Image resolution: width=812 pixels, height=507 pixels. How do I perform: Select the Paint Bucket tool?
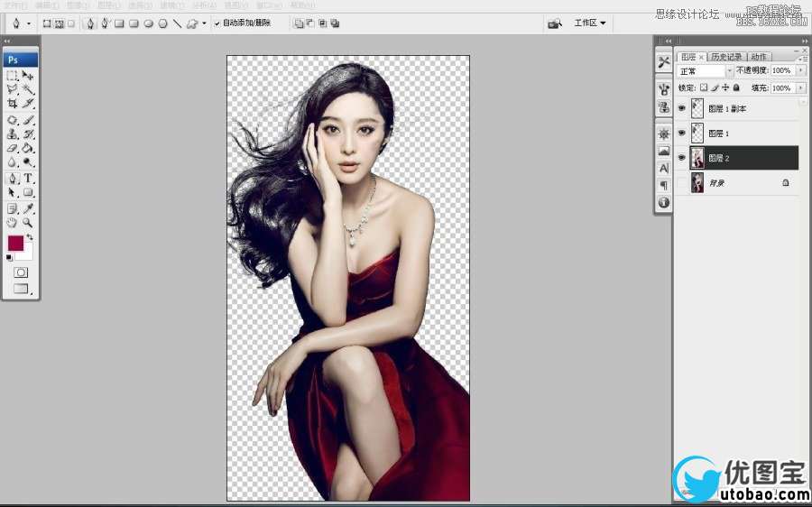[27, 148]
